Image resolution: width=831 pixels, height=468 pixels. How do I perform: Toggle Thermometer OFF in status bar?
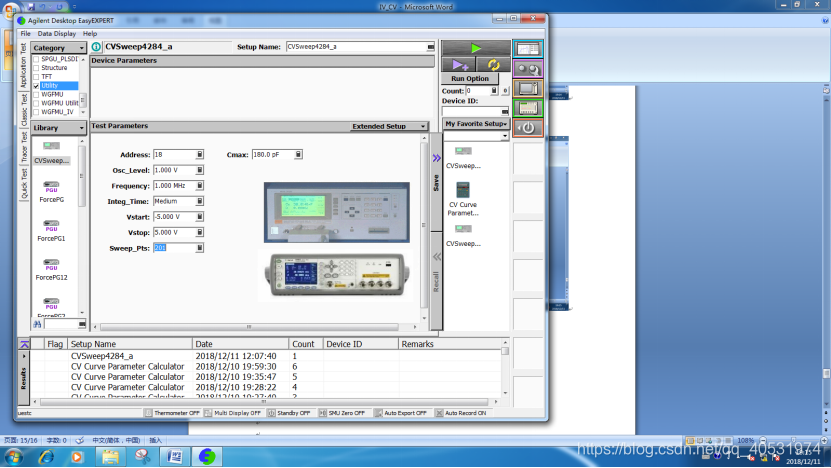[172, 413]
